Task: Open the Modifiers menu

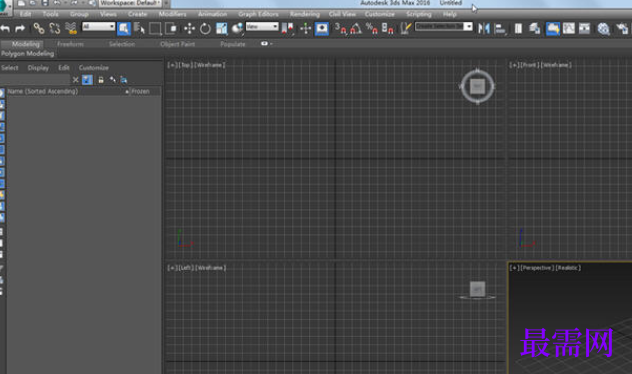Action: click(x=173, y=14)
